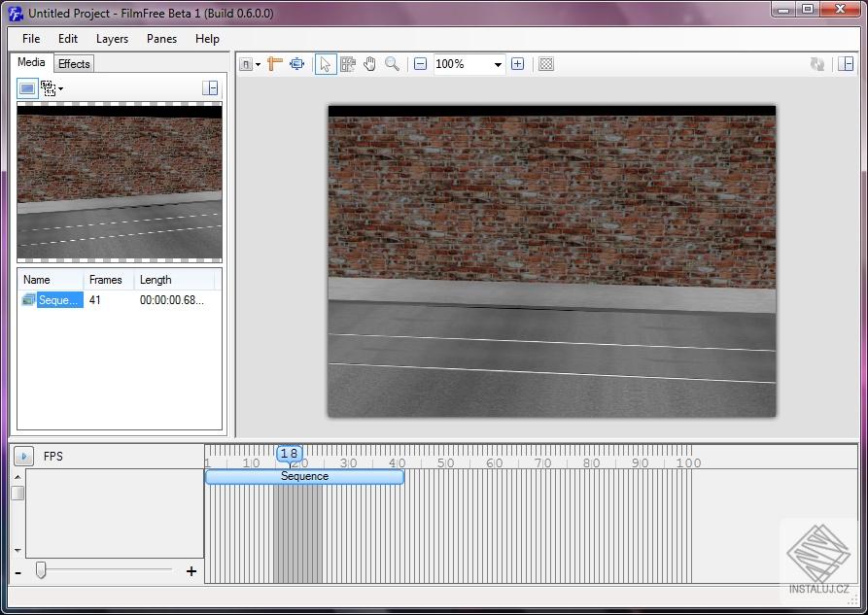Toggle the checkerboard transparency background icon
Screen dimensions: 868x615
coord(545,64)
